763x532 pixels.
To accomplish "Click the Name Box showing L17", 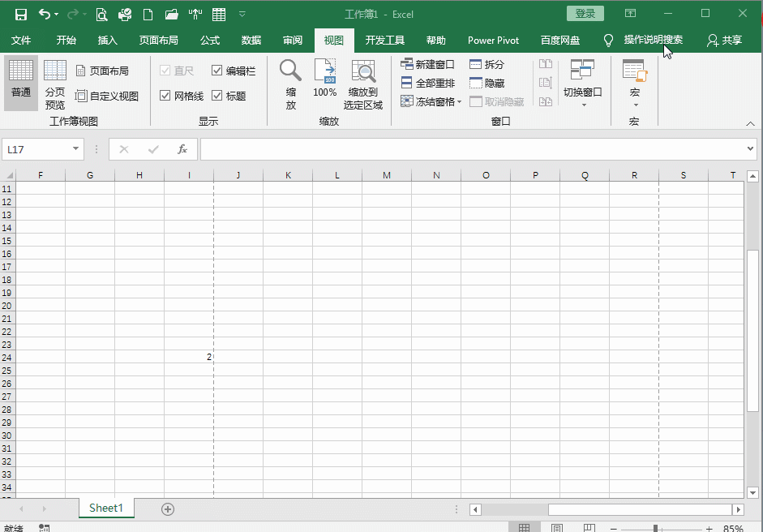I will pos(36,149).
